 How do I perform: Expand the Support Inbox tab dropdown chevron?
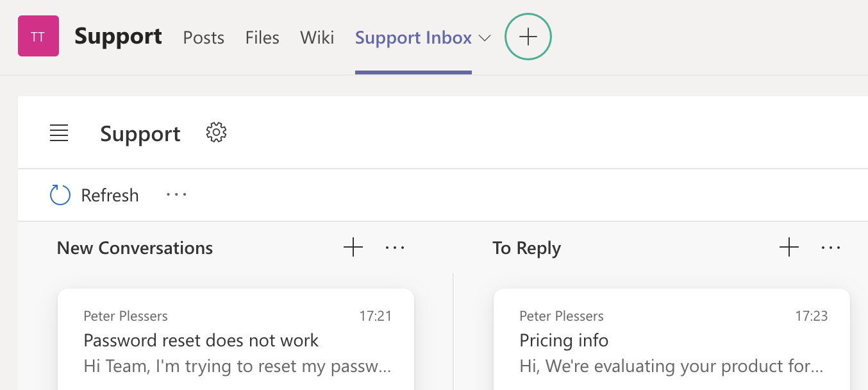485,38
